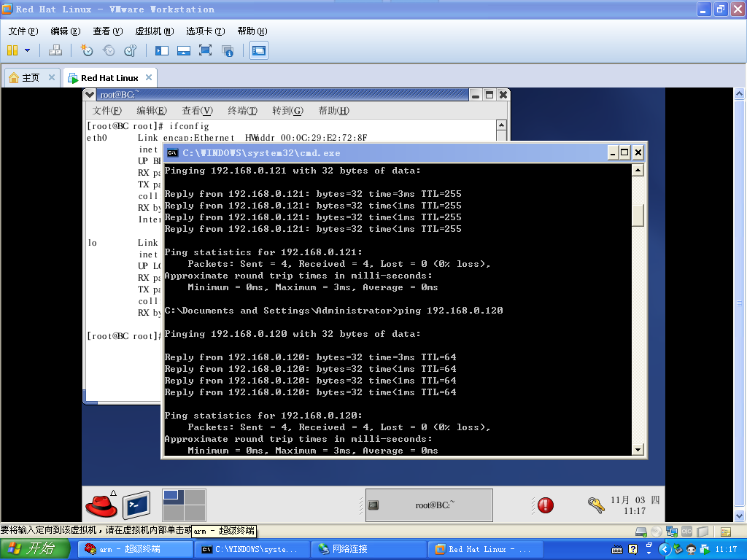Open the Red Hat main menu icon
This screenshot has height=560, width=747.
point(101,505)
